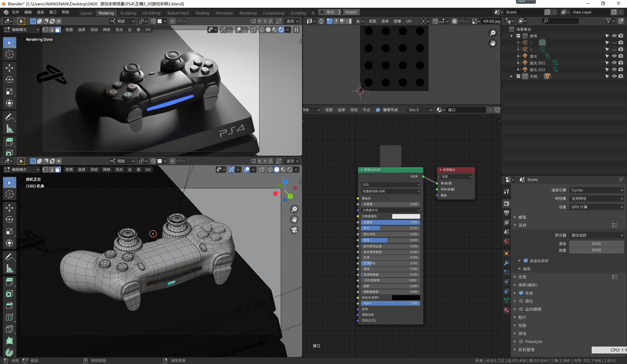Click the outliner filter icon
This screenshot has width=627, height=364.
pos(608,21)
